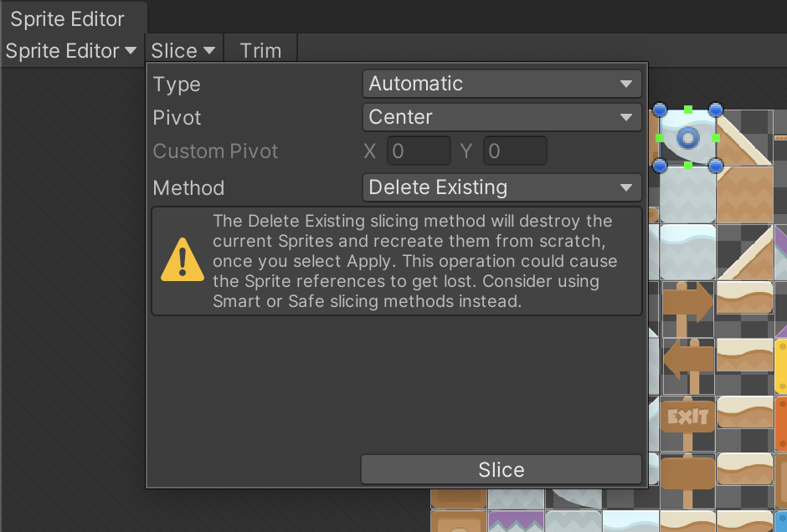Screen dimensions: 787x532
Task: Open the Type dropdown set to Automatic
Action: pyautogui.click(x=502, y=84)
